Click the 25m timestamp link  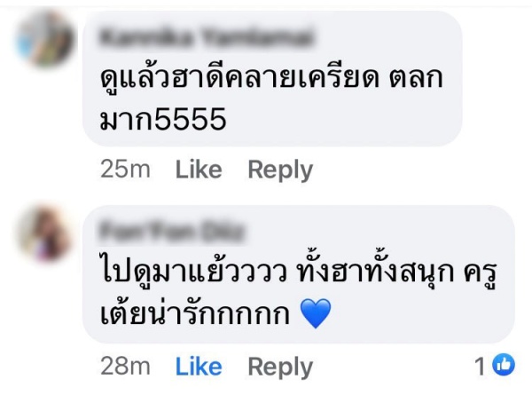[x=125, y=170]
